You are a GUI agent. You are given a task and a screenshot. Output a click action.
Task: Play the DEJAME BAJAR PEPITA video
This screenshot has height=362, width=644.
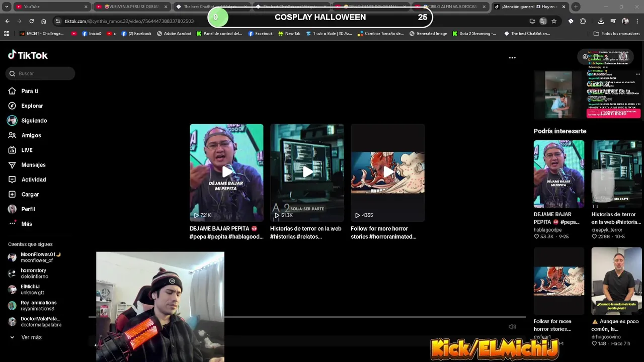pyautogui.click(x=226, y=172)
